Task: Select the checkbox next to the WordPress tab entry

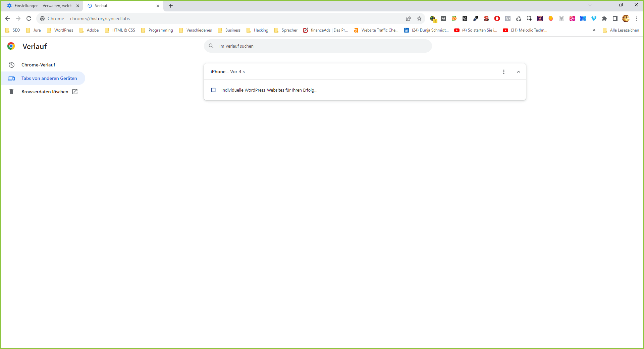Action: [213, 90]
